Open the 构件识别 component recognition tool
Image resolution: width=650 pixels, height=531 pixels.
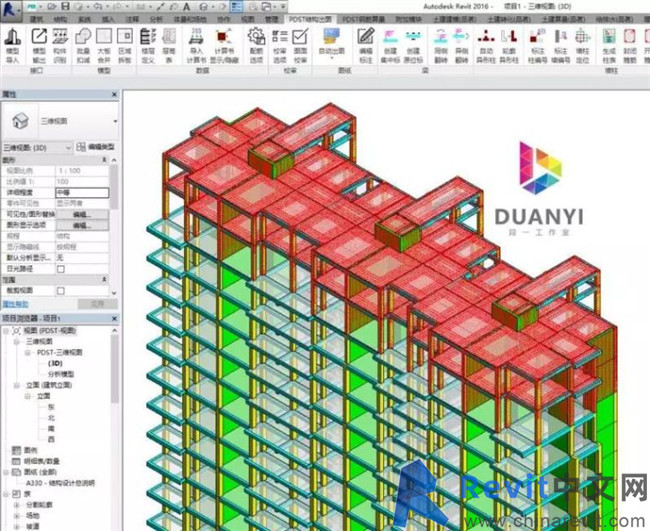(x=60, y=36)
